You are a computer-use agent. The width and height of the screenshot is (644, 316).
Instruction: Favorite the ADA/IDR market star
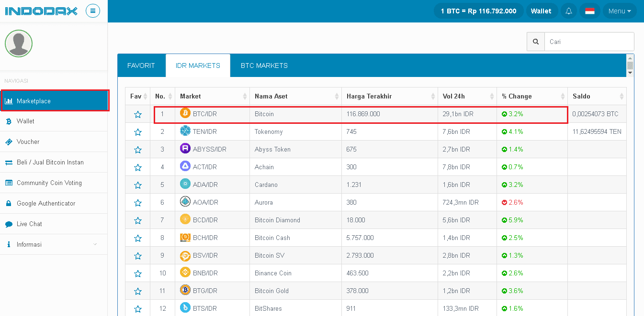(x=138, y=185)
